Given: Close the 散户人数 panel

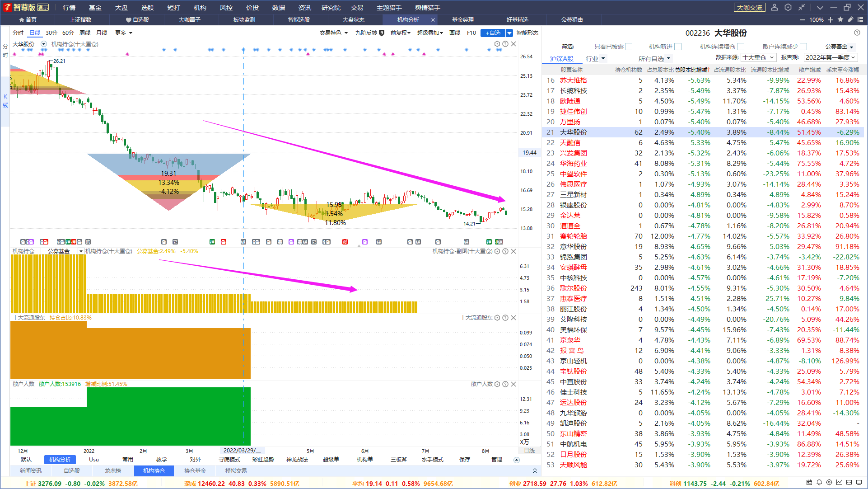Looking at the screenshot, I should coord(513,384).
